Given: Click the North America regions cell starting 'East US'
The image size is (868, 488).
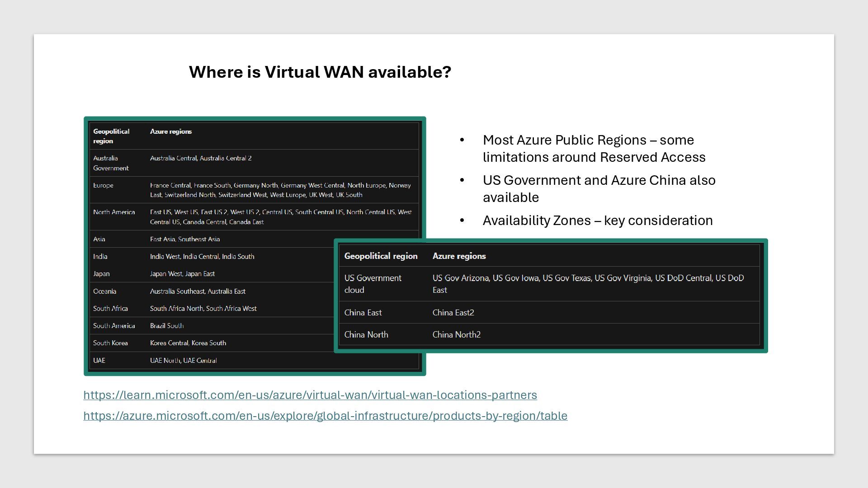Looking at the screenshot, I should point(281,217).
